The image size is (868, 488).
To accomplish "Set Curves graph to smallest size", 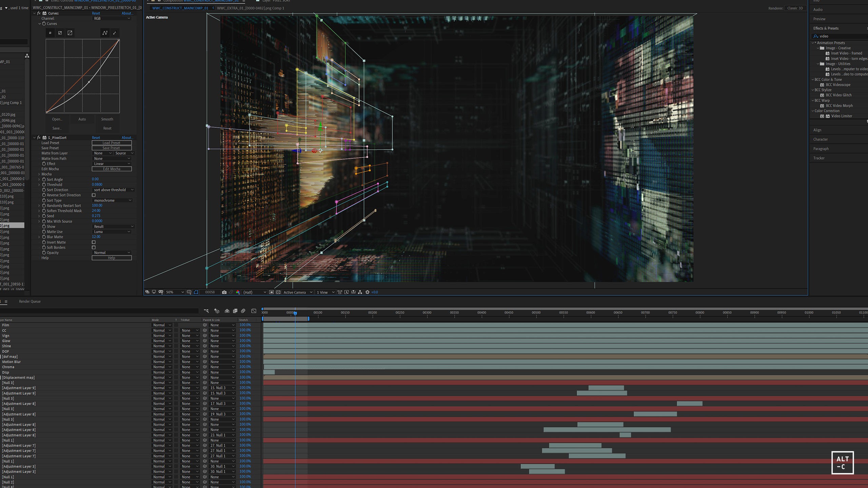I will 50,33.
